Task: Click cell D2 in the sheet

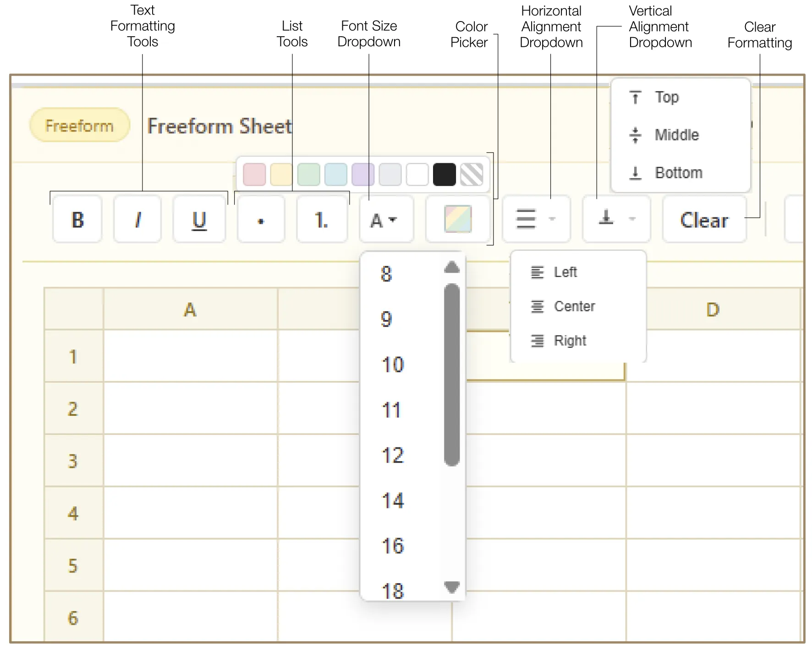Action: click(713, 408)
